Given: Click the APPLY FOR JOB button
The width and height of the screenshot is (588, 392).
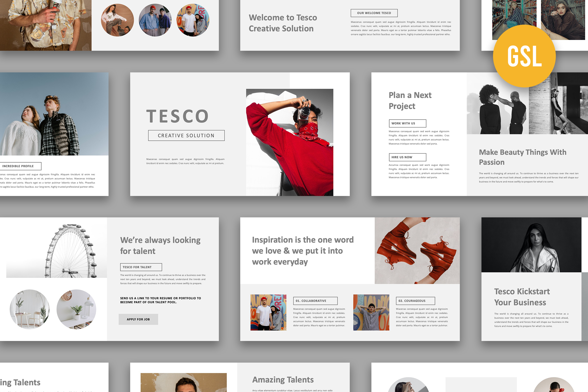Looking at the screenshot, I should 138,319.
